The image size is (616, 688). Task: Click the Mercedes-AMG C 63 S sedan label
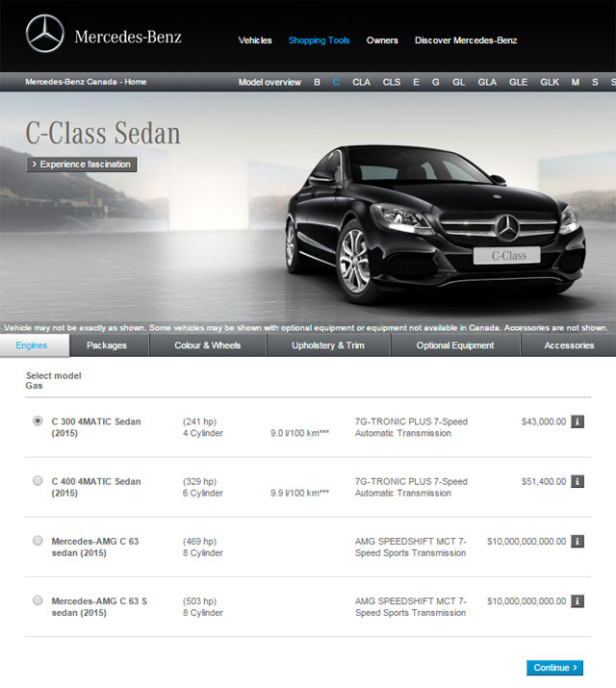pos(99,607)
